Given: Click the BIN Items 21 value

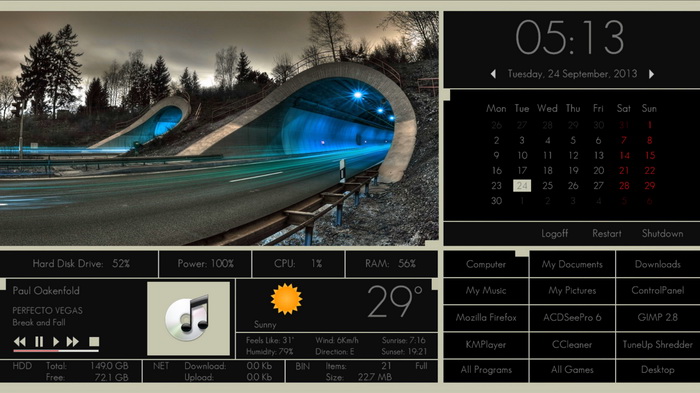Looking at the screenshot, I should (x=386, y=366).
